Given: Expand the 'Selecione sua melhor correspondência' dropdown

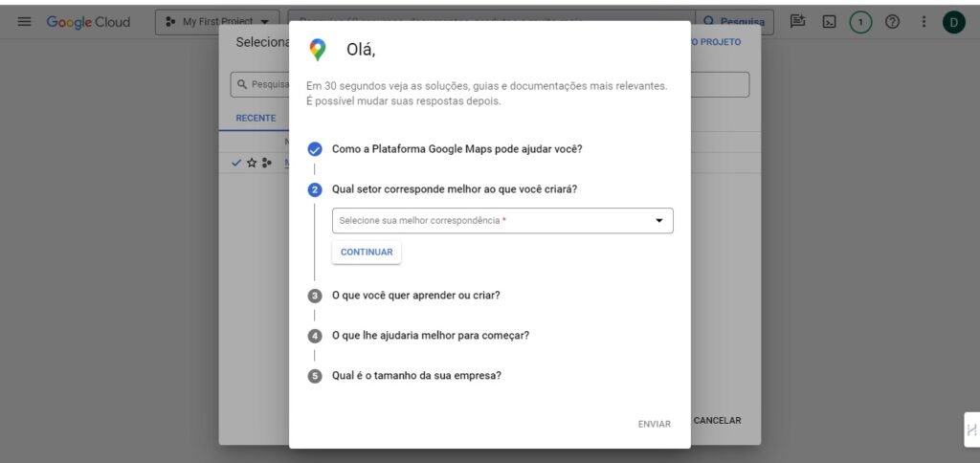Looking at the screenshot, I should coord(502,221).
